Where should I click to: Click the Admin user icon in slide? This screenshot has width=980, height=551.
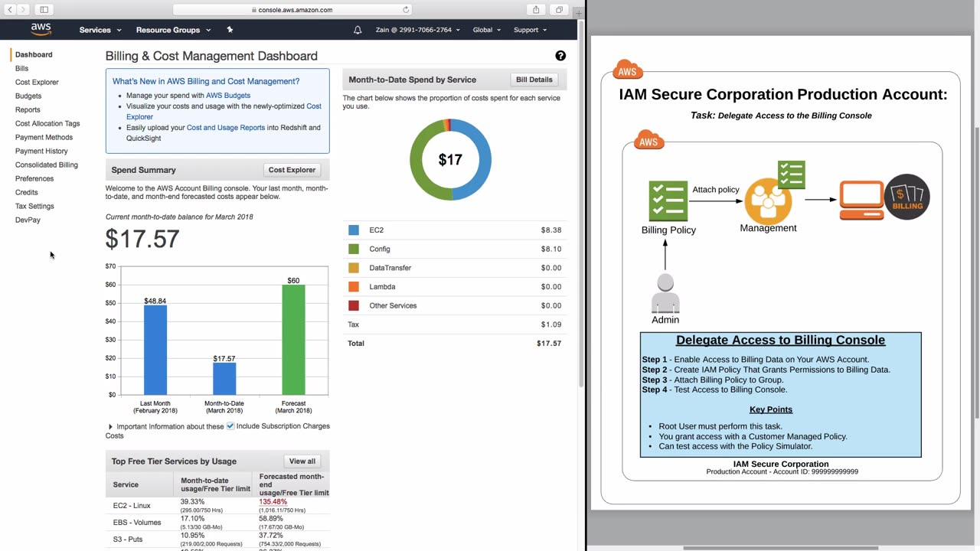pos(665,293)
